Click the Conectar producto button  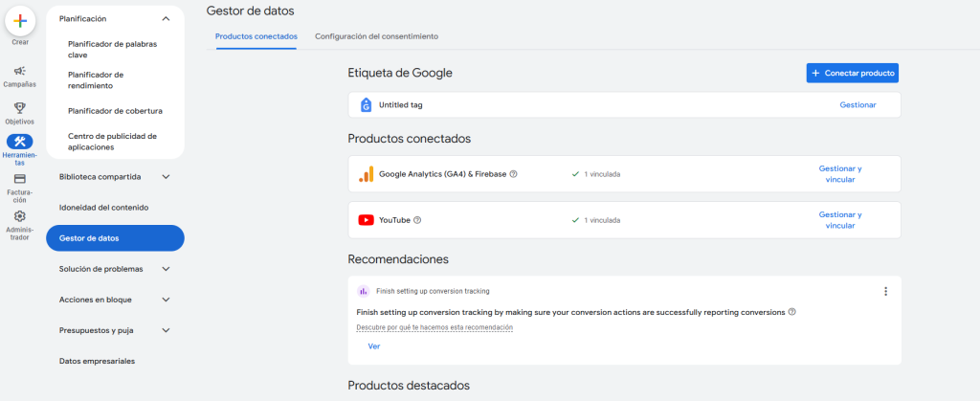[852, 73]
